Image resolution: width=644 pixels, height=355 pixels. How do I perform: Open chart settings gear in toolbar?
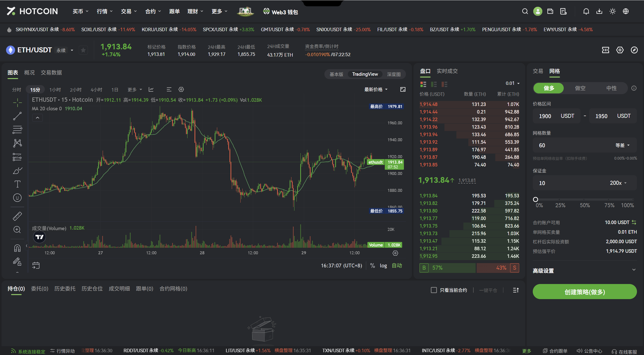[181, 89]
